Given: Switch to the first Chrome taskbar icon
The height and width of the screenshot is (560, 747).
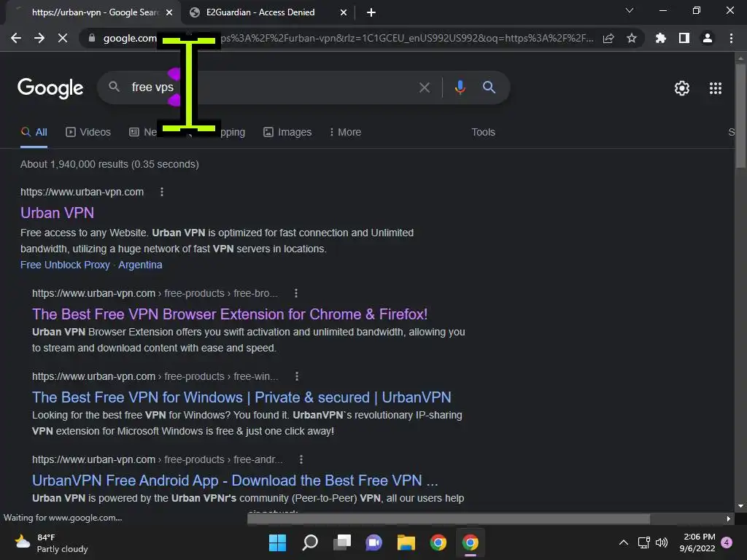Looking at the screenshot, I should coord(438,542).
